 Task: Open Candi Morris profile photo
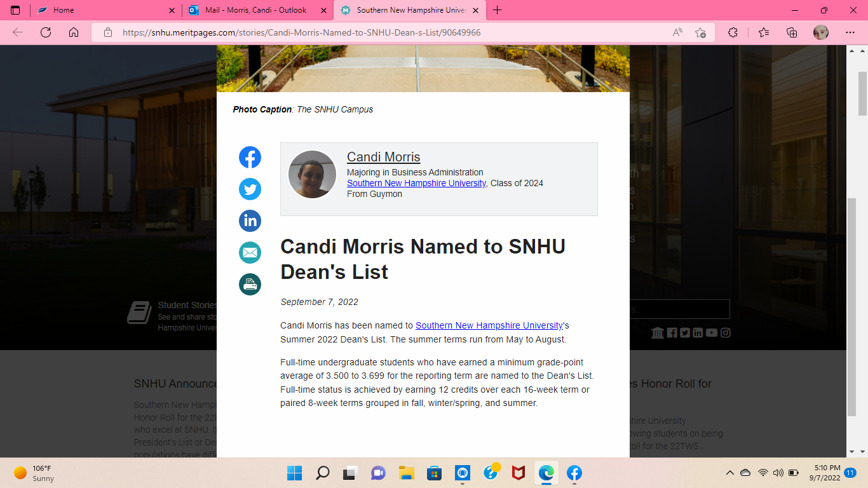tap(312, 174)
